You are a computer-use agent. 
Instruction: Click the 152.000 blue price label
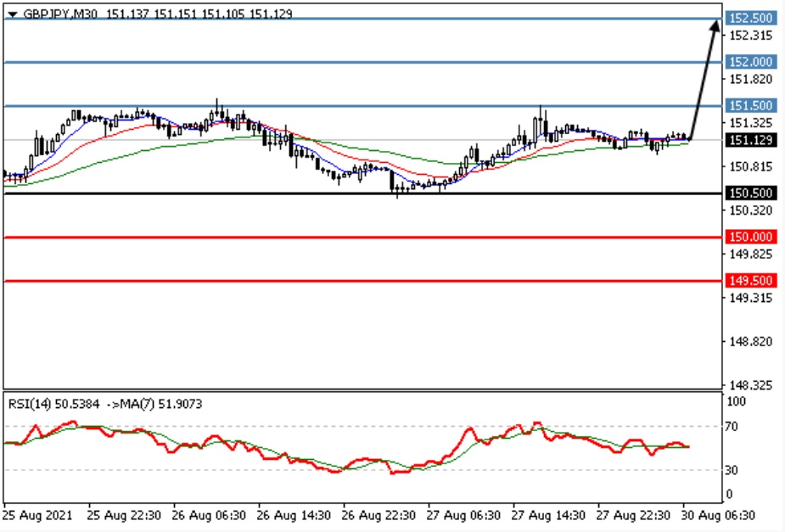click(751, 62)
